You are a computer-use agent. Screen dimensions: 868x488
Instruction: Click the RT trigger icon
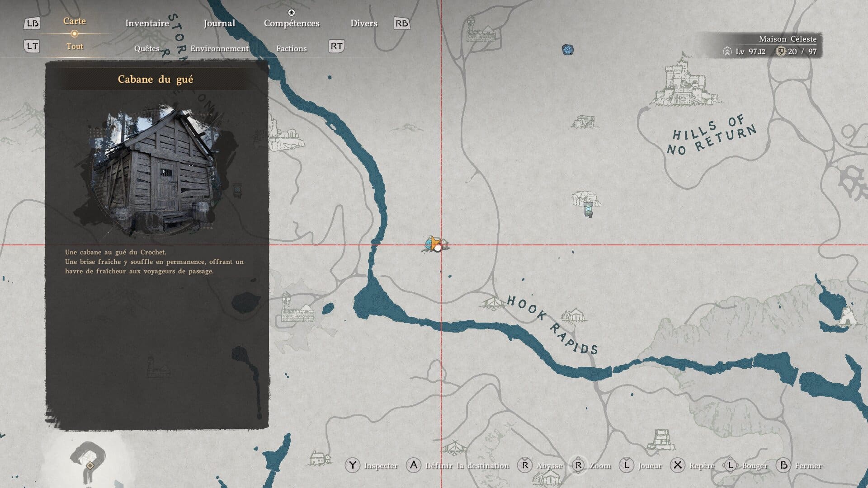point(336,46)
